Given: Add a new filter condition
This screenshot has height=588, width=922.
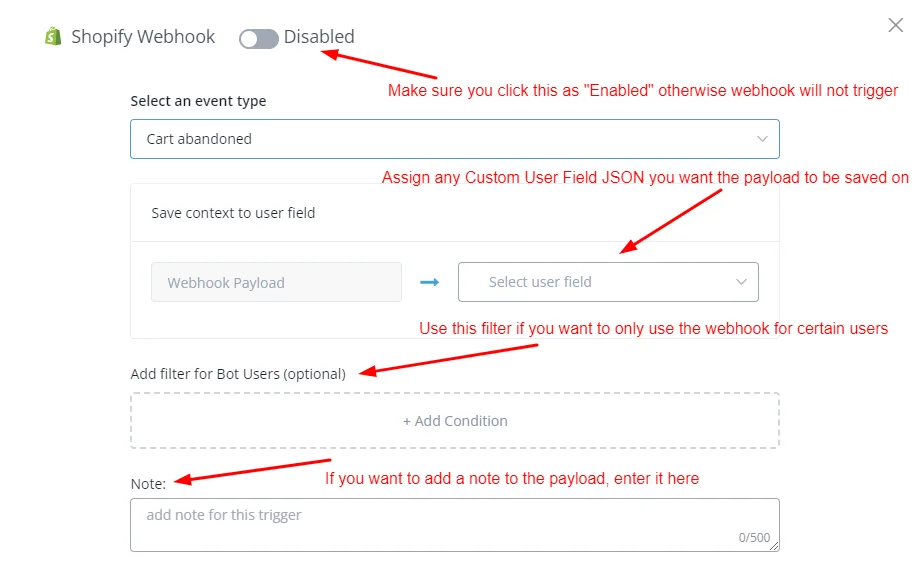Looking at the screenshot, I should click(x=455, y=421).
